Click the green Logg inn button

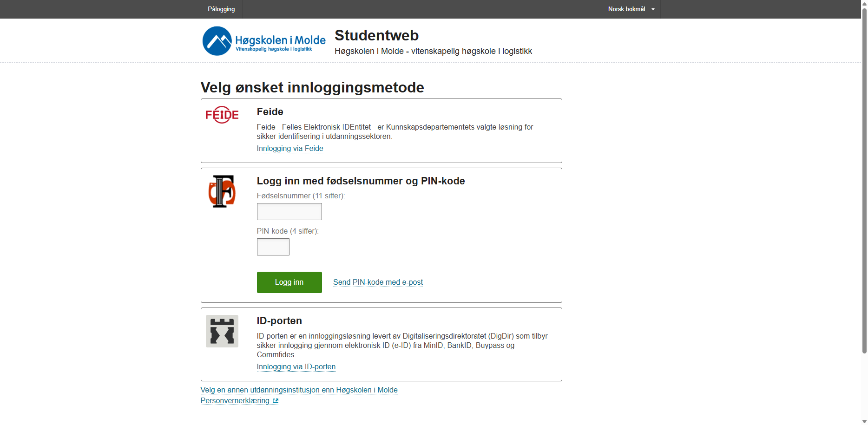(x=289, y=282)
